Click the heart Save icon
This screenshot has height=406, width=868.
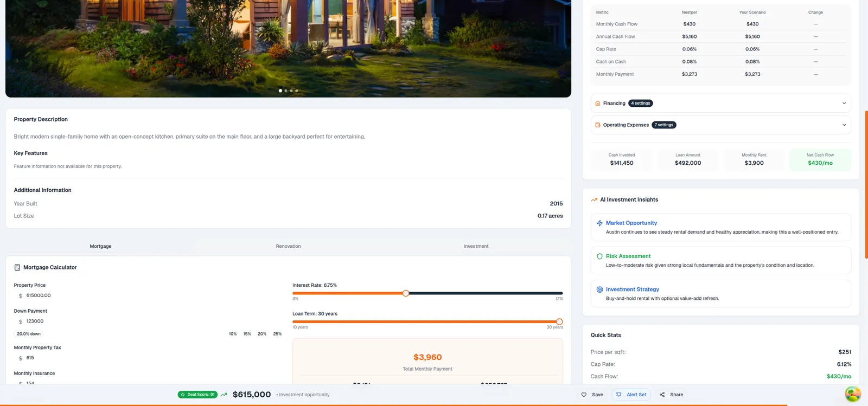coord(584,395)
